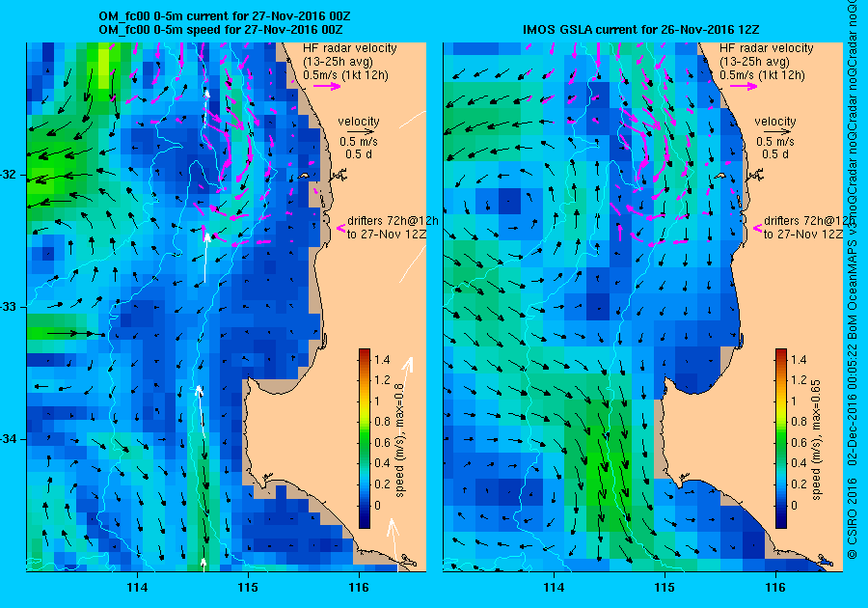This screenshot has width=868, height=608.
Task: Click the magenta drifter marker beside left map drifters label
Action: pyautogui.click(x=341, y=228)
